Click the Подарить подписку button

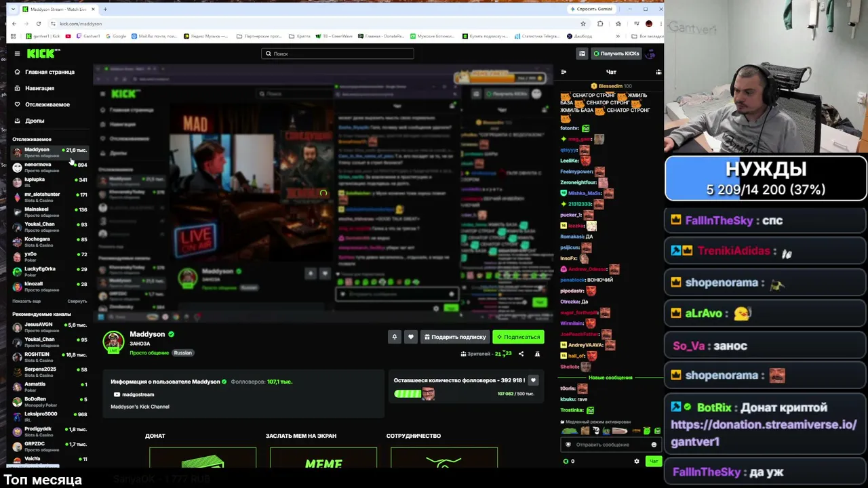[x=455, y=337]
